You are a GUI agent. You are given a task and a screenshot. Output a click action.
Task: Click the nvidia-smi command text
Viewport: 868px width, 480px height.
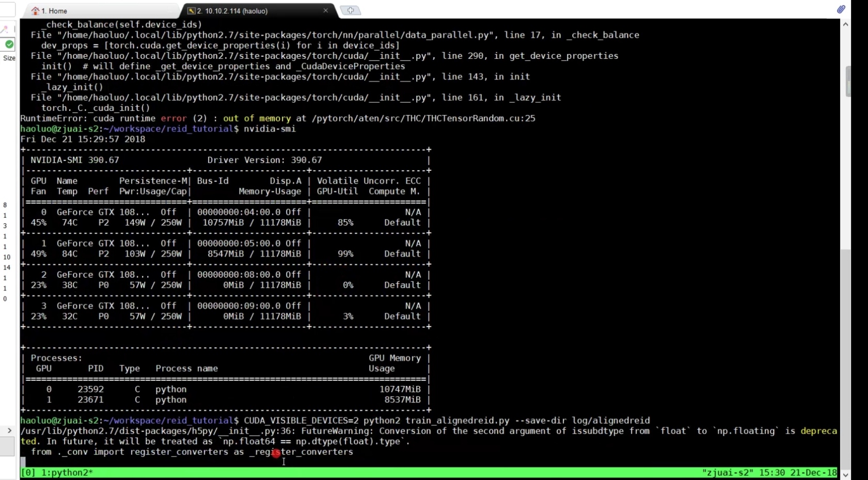[270, 129]
